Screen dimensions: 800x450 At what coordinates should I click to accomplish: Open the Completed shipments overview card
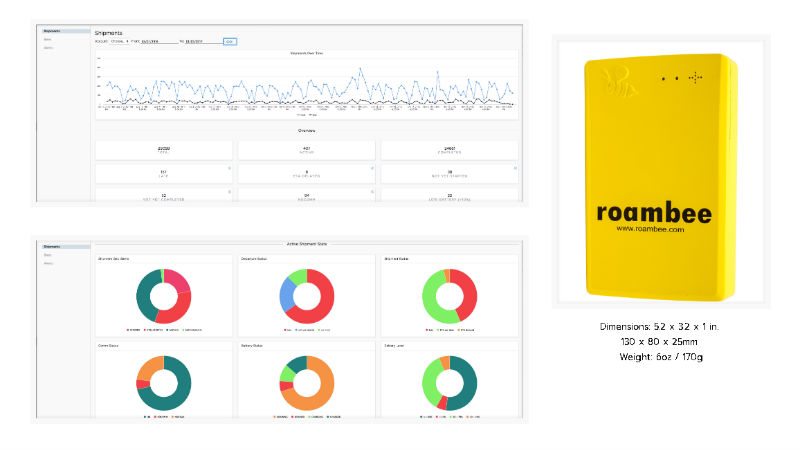(449, 150)
